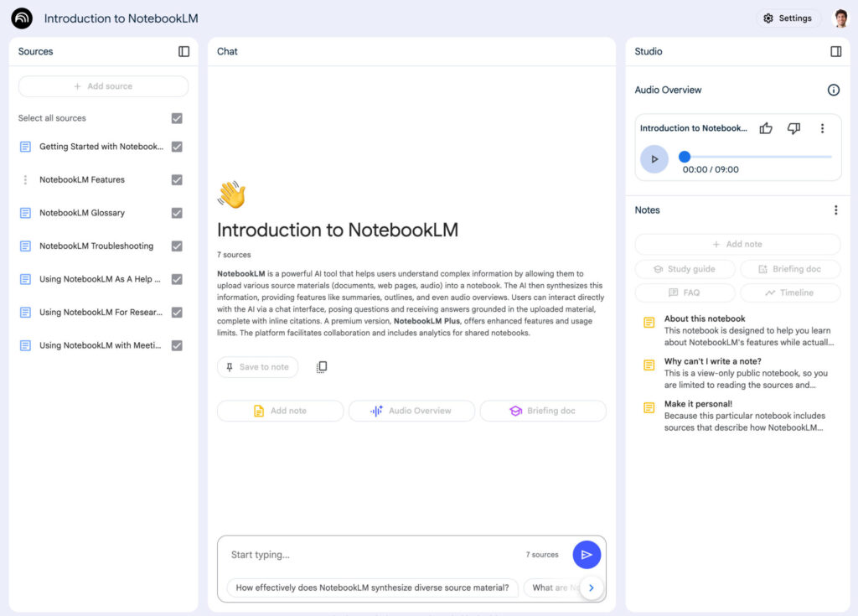
Task: Expand more suggested questions with the chevron
Action: (592, 588)
